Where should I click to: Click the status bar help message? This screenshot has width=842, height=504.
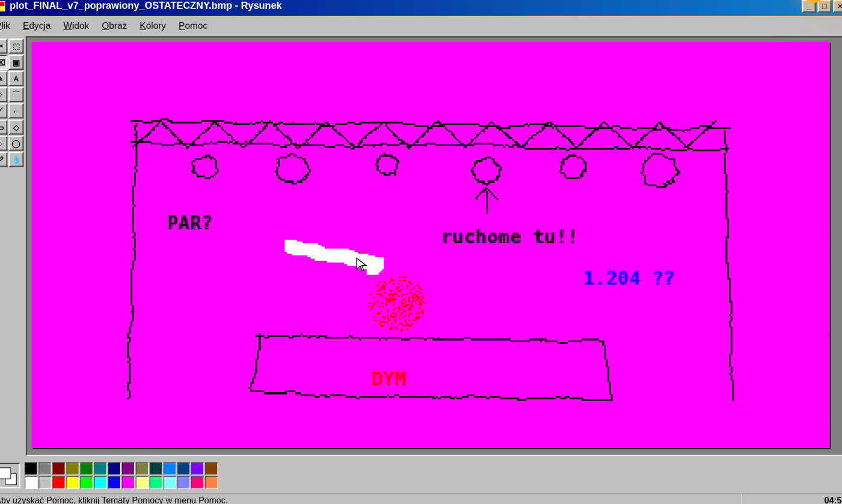114,500
